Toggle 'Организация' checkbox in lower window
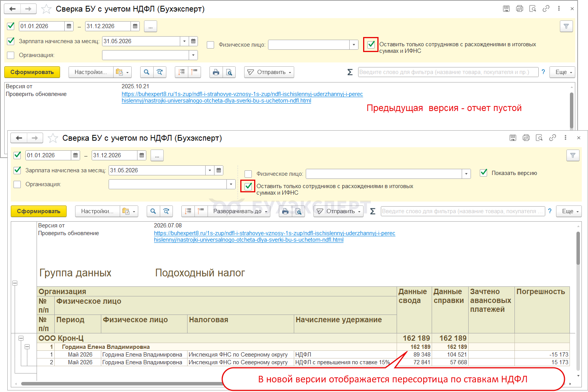Viewport: 588px width, 392px height. [x=17, y=184]
